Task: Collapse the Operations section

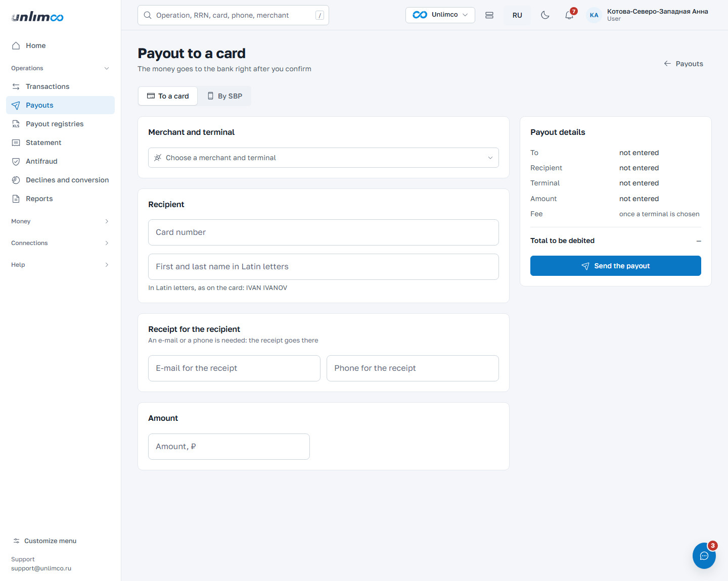Action: coord(60,68)
